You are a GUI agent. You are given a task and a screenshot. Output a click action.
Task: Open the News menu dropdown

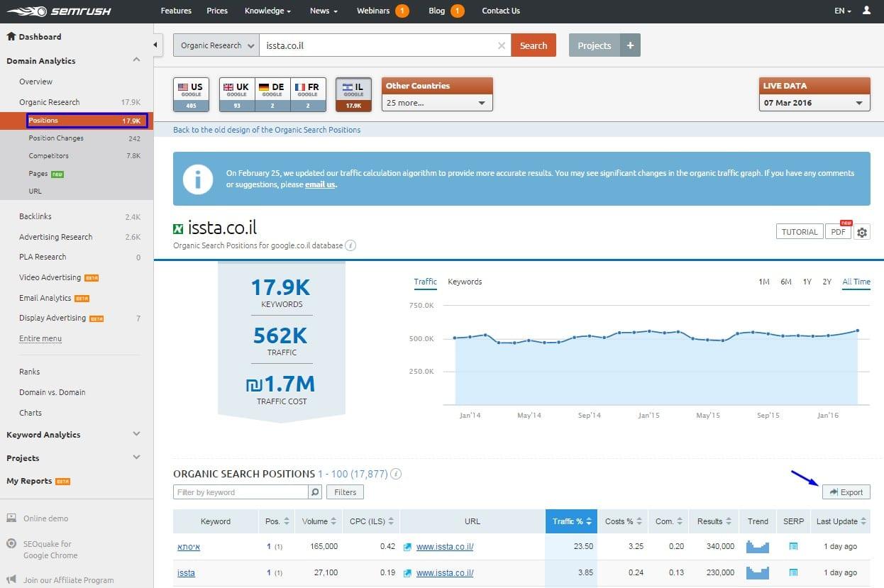pyautogui.click(x=324, y=11)
